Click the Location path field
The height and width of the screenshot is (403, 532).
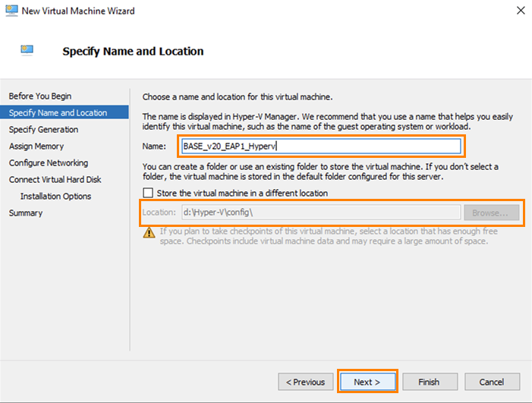[320, 213]
